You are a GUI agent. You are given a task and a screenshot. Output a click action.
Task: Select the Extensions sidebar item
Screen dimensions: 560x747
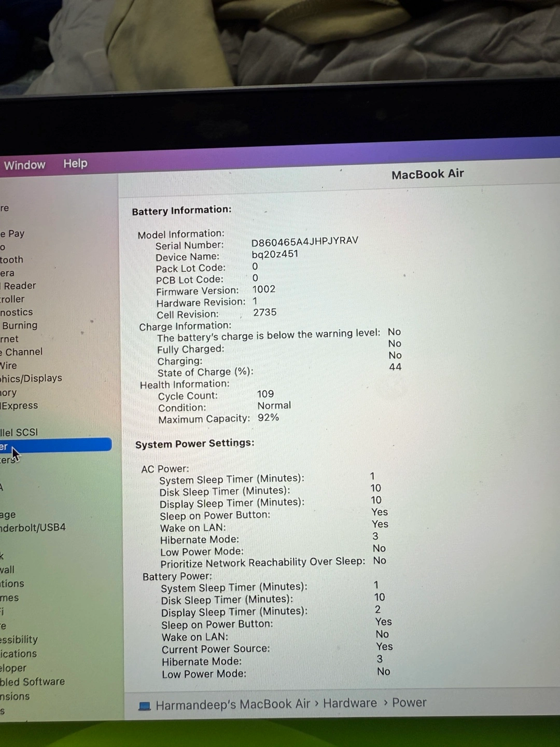(15, 696)
